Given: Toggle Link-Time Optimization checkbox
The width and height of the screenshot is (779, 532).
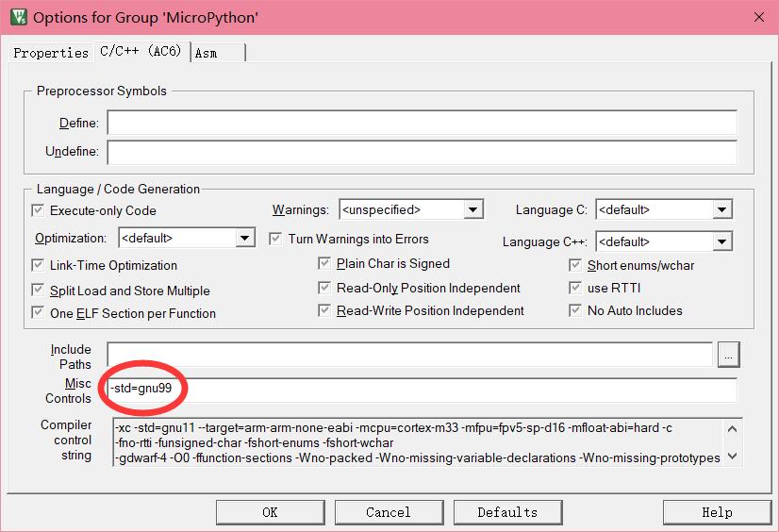Looking at the screenshot, I should click(39, 265).
